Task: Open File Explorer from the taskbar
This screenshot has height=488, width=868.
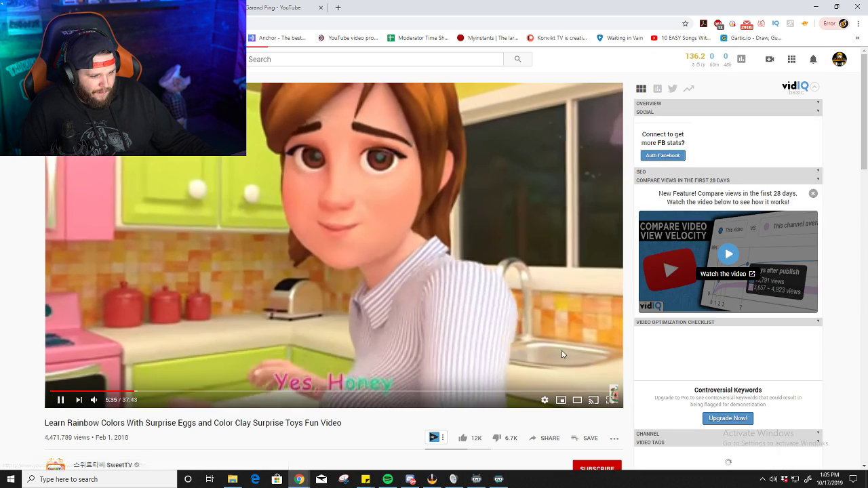Action: click(233, 479)
